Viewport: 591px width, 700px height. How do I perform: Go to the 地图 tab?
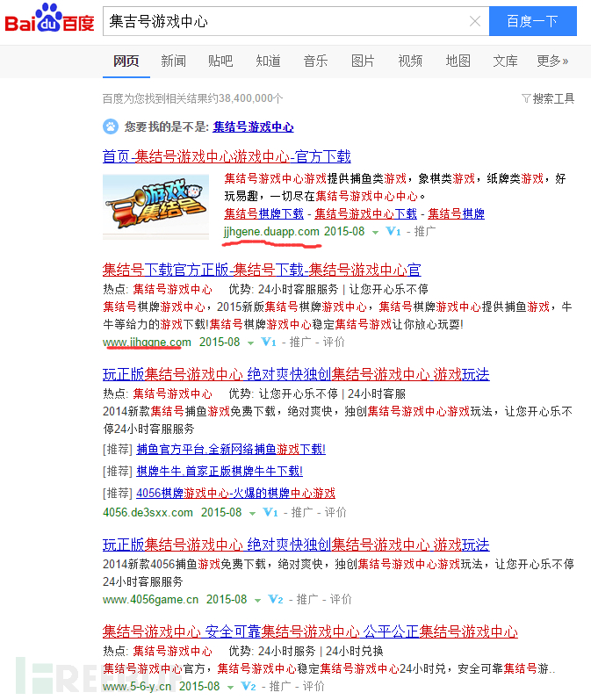point(458,61)
